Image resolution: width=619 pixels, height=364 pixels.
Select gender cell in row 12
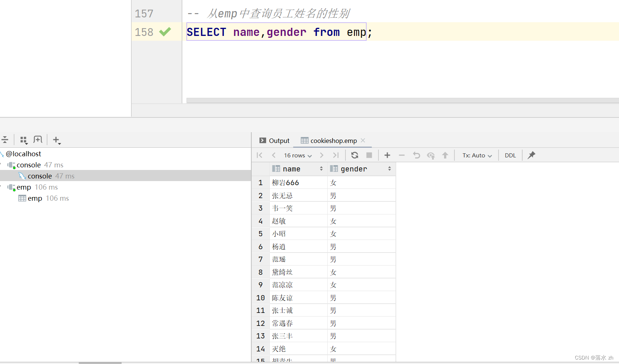(x=361, y=323)
